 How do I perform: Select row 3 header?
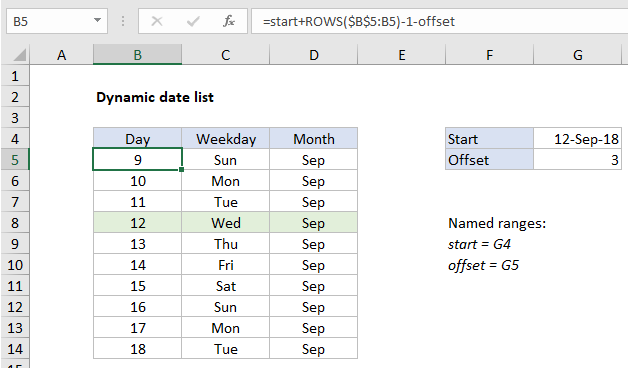[15, 118]
